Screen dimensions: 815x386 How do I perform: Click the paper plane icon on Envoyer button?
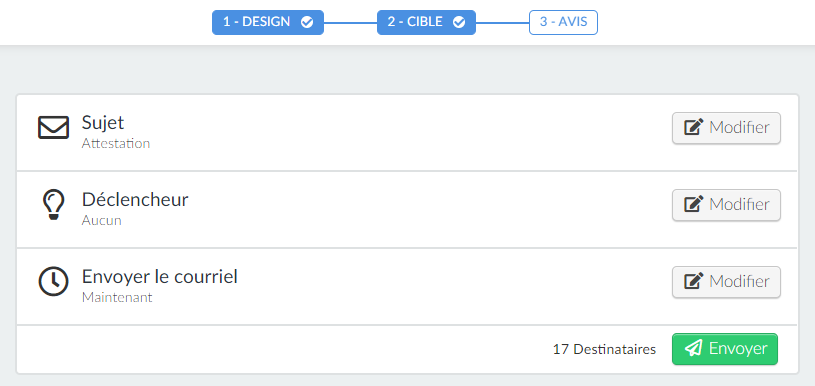693,348
